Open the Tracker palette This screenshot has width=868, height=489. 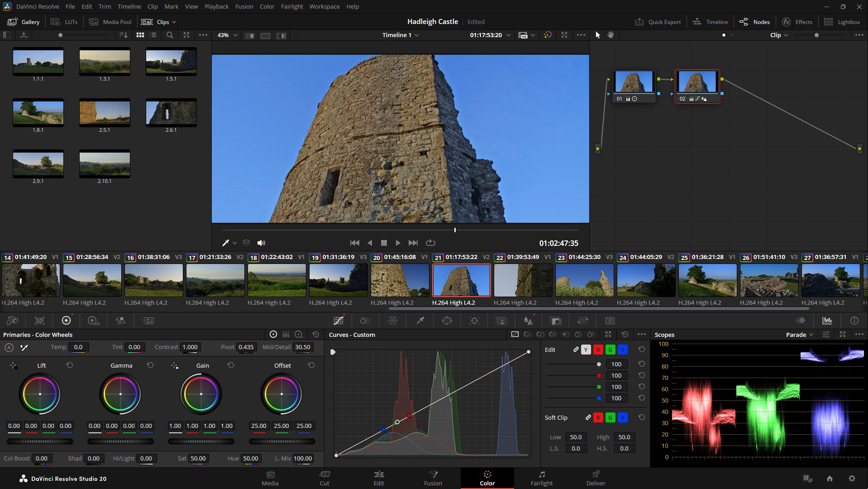pos(474,321)
